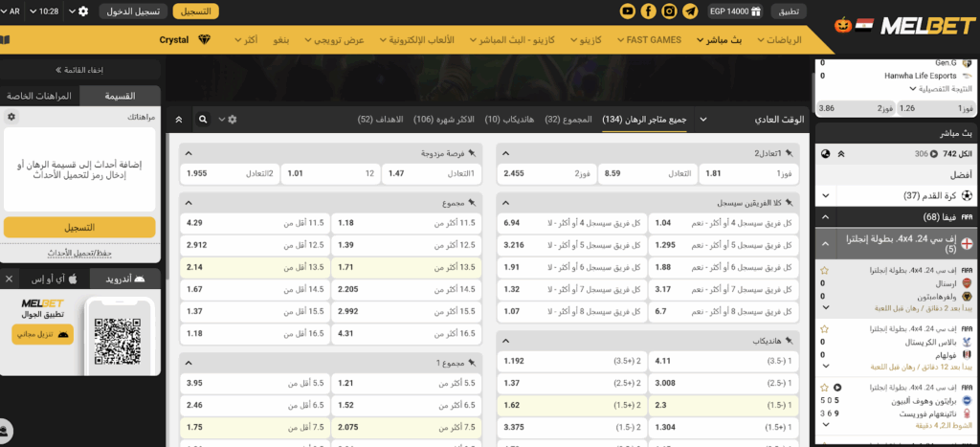Select 13.5 أكثر من odds 1.71
This screenshot has width=980, height=447.
tap(406, 267)
